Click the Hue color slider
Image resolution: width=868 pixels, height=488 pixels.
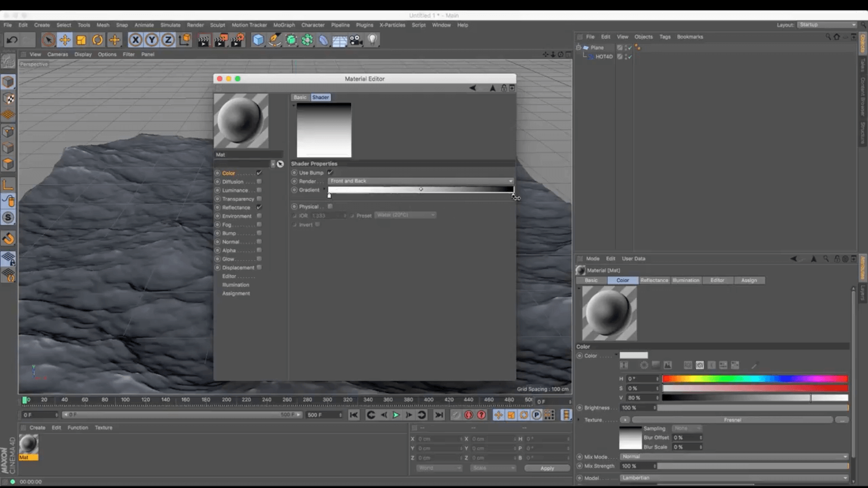pyautogui.click(x=755, y=379)
